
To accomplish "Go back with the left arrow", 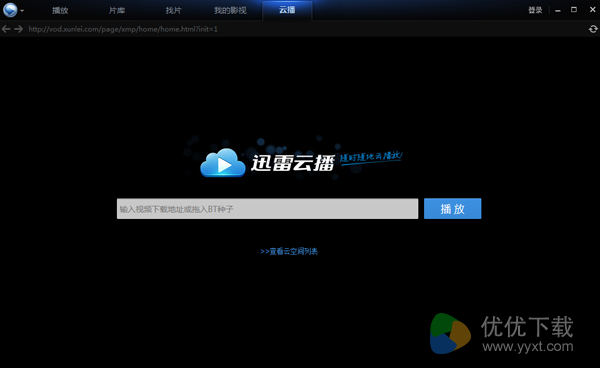I will pos(6,29).
